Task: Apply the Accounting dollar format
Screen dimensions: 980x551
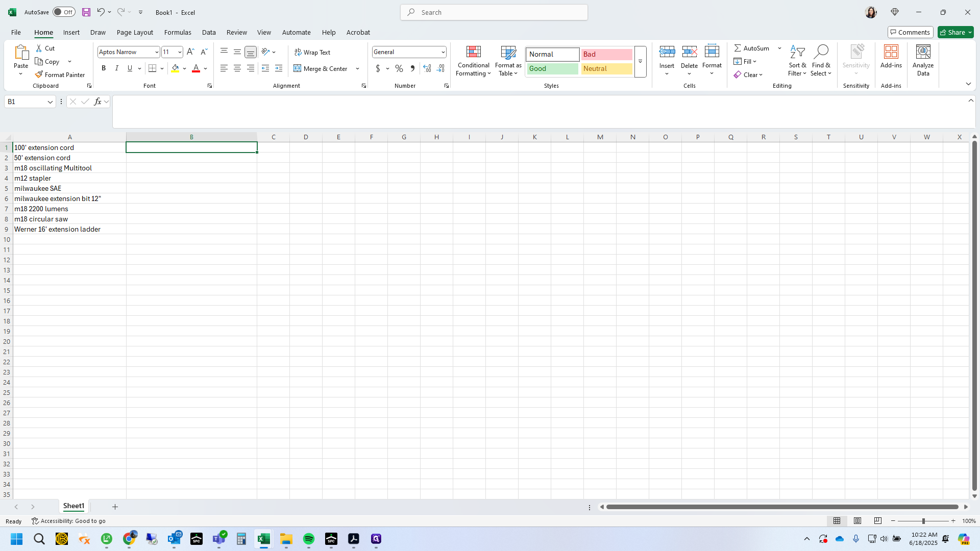Action: click(x=378, y=68)
